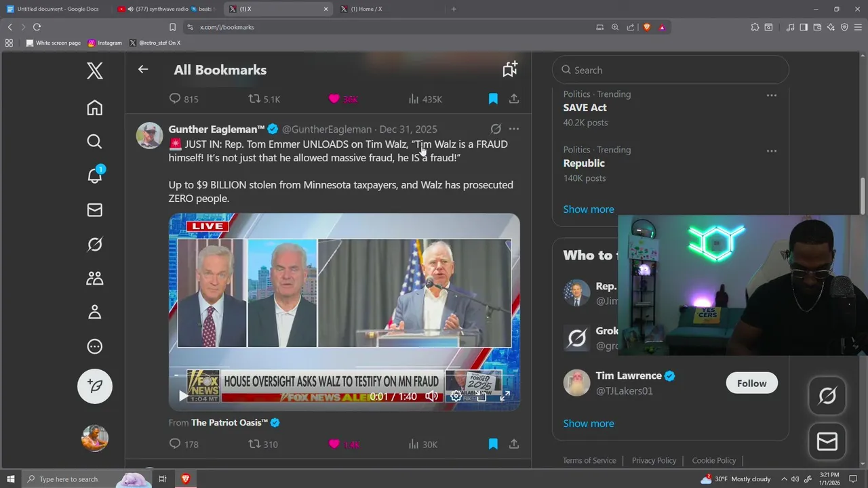Open more options for SAVE Act trend
Viewport: 868px width, 488px height.
pos(772,95)
